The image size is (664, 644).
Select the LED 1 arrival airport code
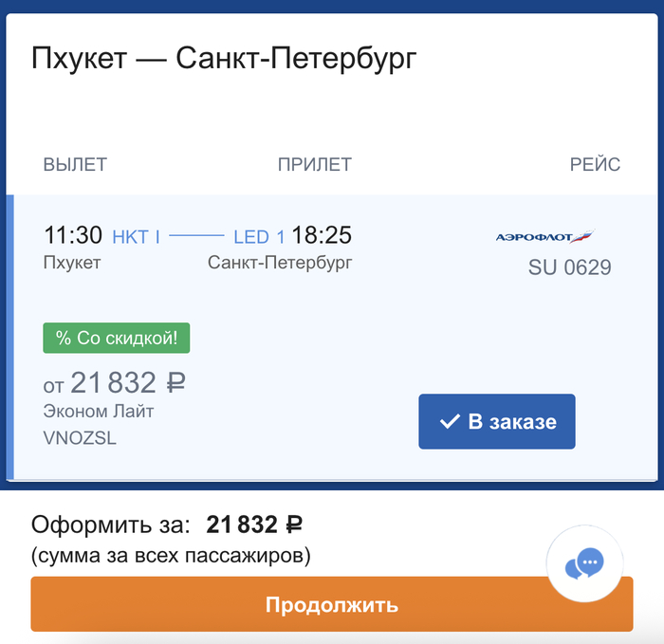(x=259, y=236)
